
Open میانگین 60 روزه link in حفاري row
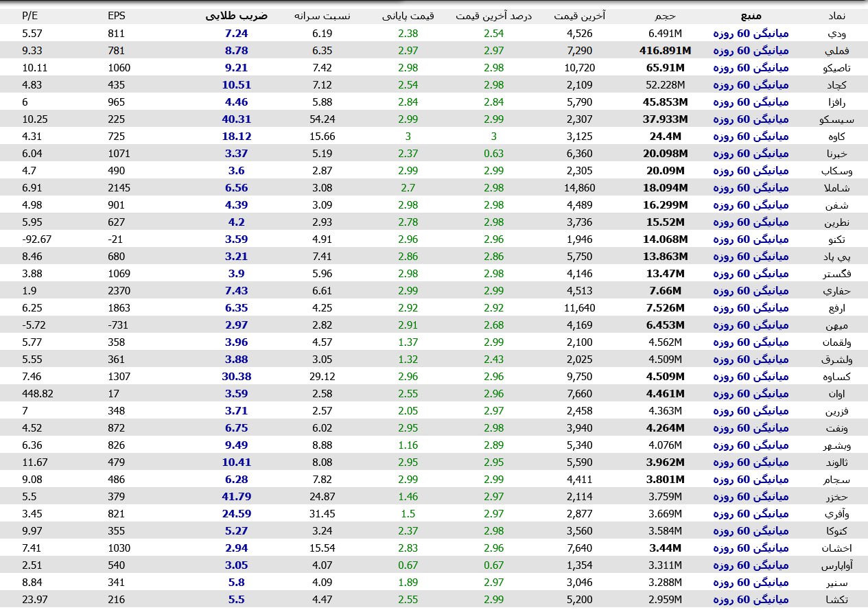(x=751, y=291)
